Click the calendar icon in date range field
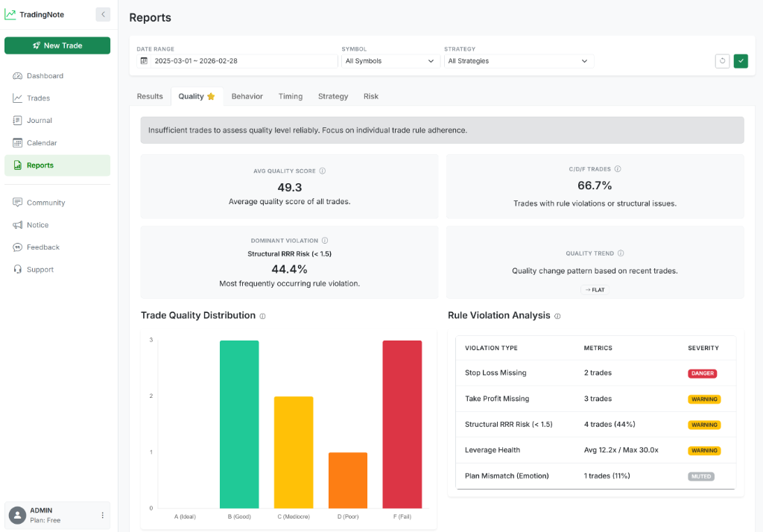The image size is (763, 532). point(144,61)
